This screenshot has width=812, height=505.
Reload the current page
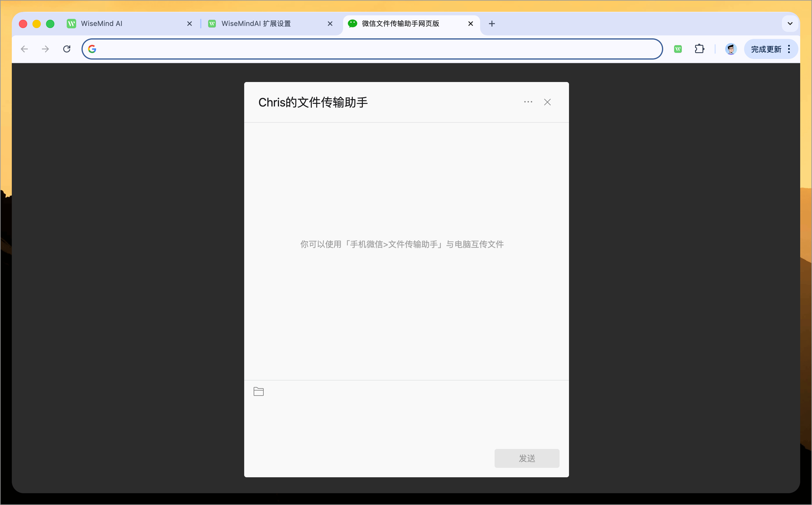tap(66, 49)
